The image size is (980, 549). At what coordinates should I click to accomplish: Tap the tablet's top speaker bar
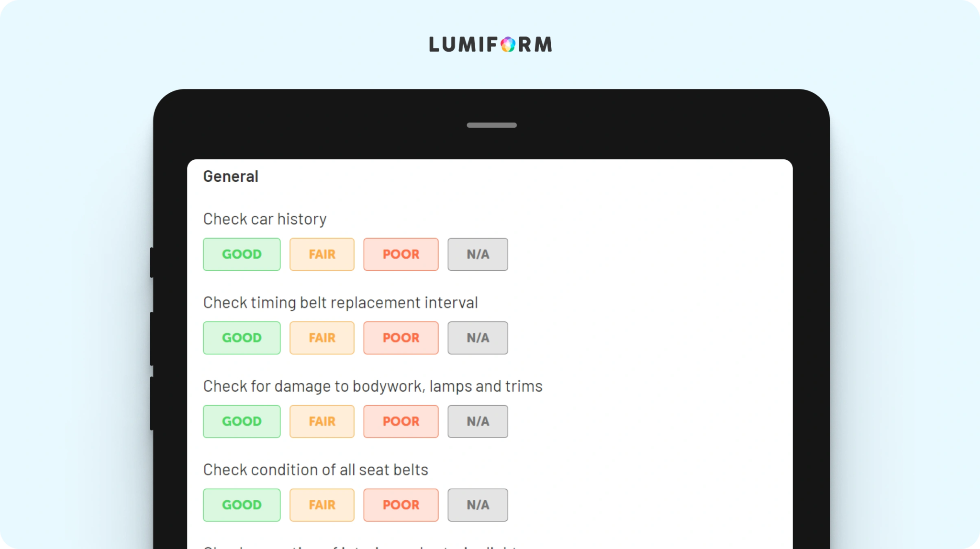(x=492, y=125)
